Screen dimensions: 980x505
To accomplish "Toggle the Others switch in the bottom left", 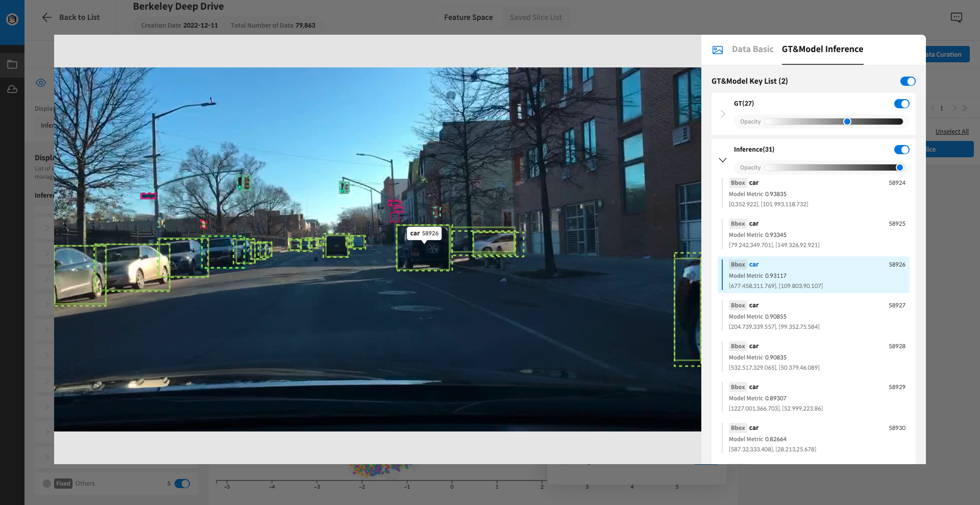I will (x=182, y=484).
